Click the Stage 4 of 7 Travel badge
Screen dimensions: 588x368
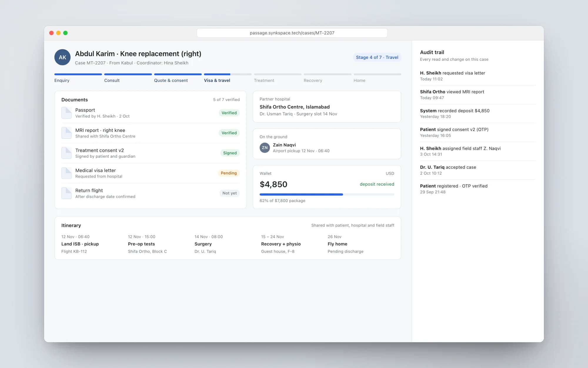coord(377,57)
